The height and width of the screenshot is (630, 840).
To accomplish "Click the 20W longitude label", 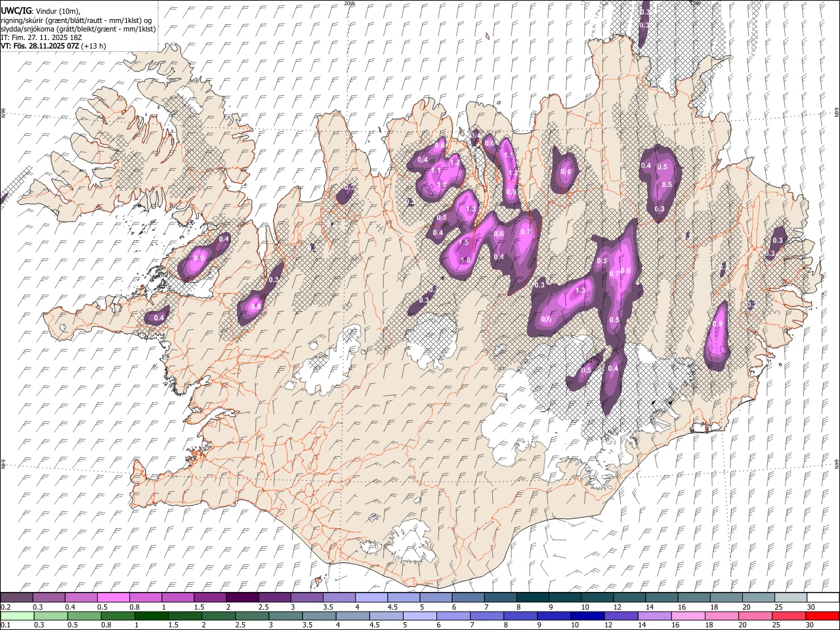I will [x=349, y=3].
